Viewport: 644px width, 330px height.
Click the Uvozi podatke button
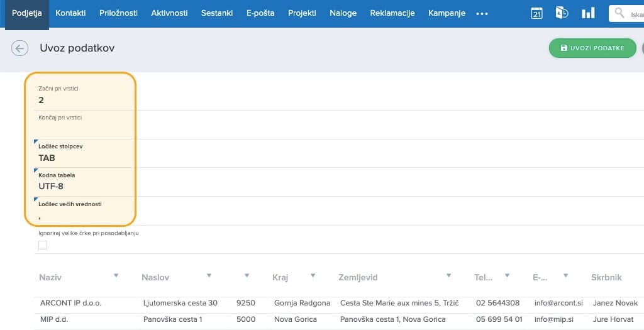[592, 48]
